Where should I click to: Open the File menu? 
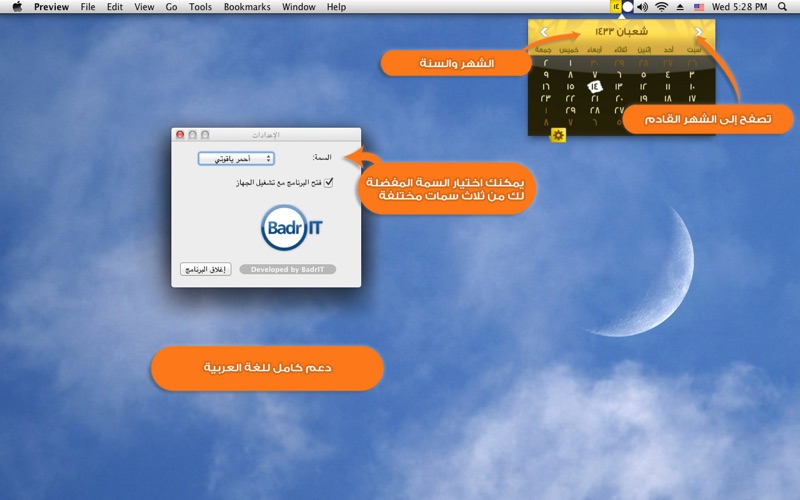coord(88,7)
